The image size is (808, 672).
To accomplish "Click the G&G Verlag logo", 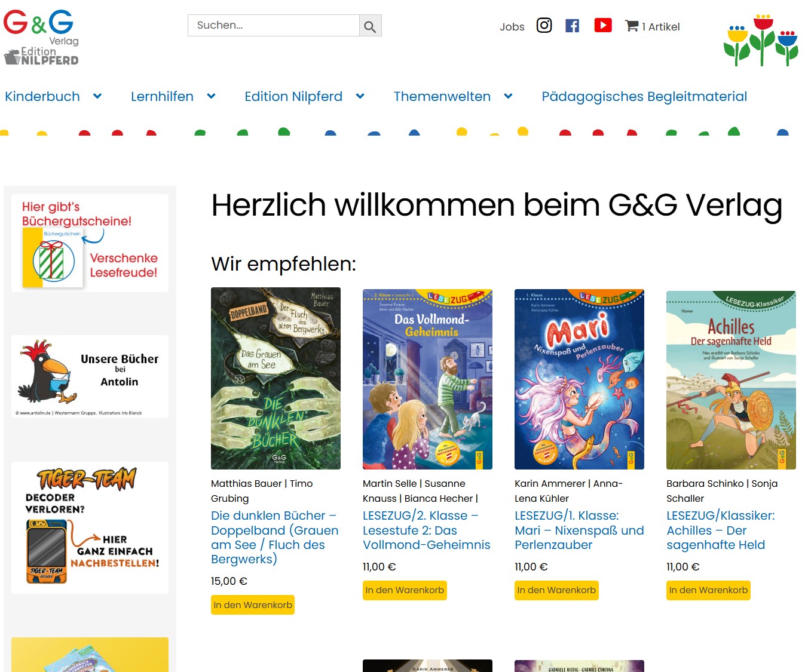I will [41, 37].
